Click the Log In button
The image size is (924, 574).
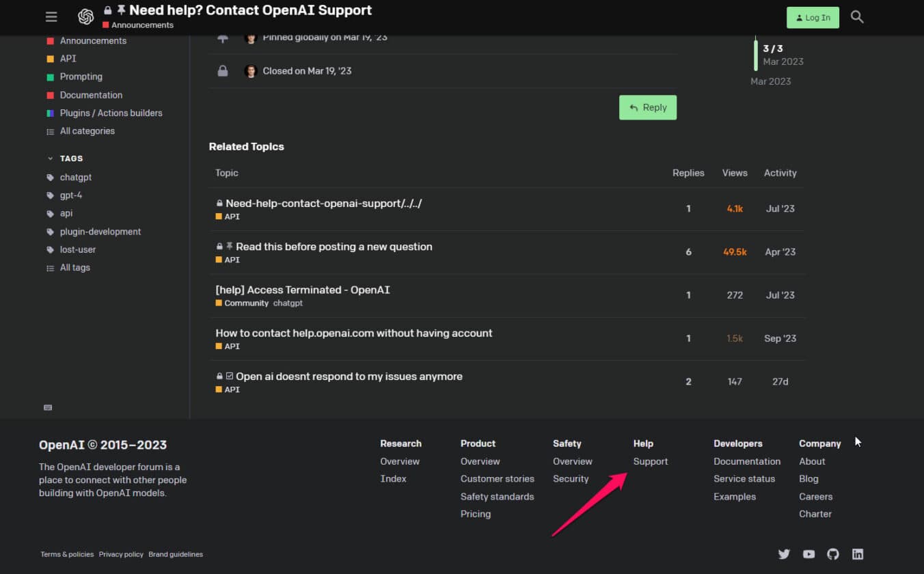tap(813, 17)
